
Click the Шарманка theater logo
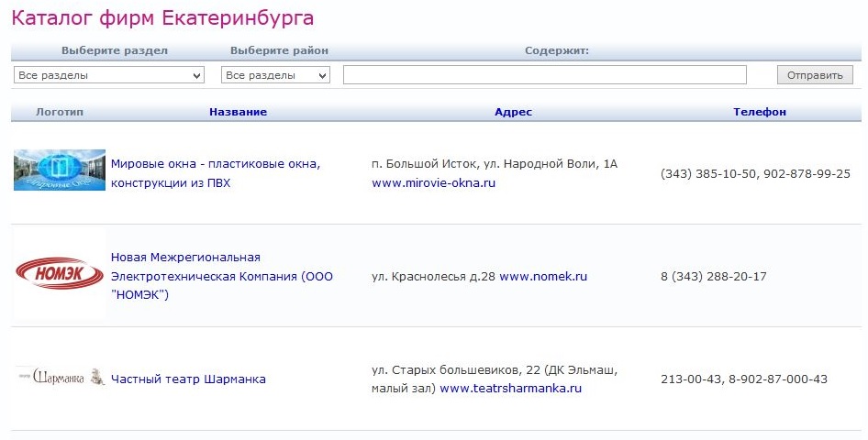[x=60, y=378]
